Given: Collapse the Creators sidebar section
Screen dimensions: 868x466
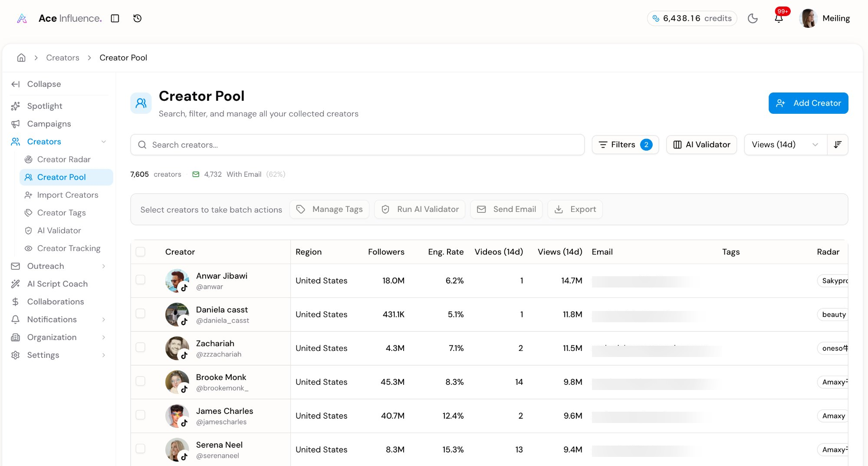Looking at the screenshot, I should (x=104, y=142).
